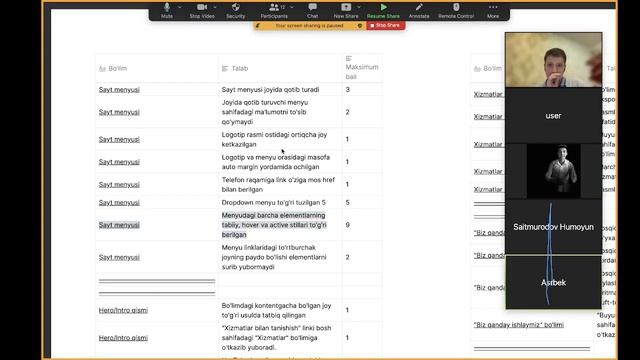
Task: Select the black-and-white photo participant tile
Action: coord(553,171)
